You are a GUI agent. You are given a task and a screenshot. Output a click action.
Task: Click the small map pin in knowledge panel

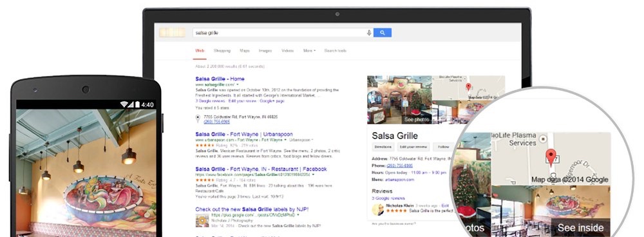pyautogui.click(x=468, y=87)
